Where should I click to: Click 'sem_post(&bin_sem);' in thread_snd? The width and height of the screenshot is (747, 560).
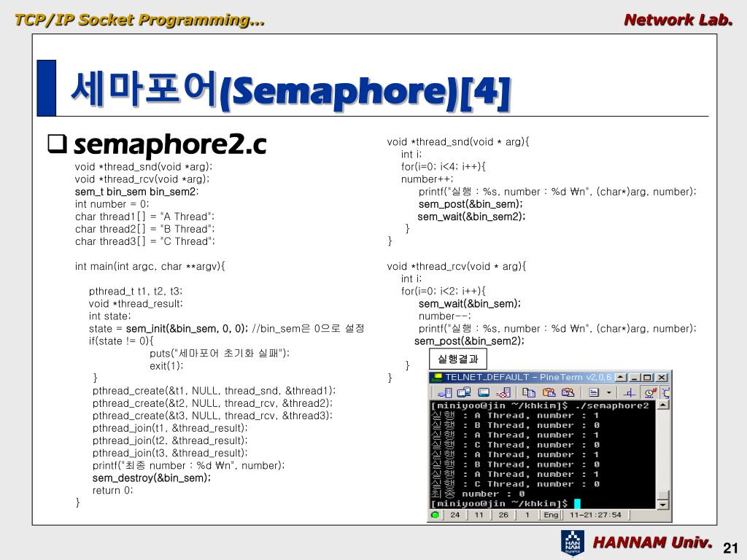[x=471, y=204]
